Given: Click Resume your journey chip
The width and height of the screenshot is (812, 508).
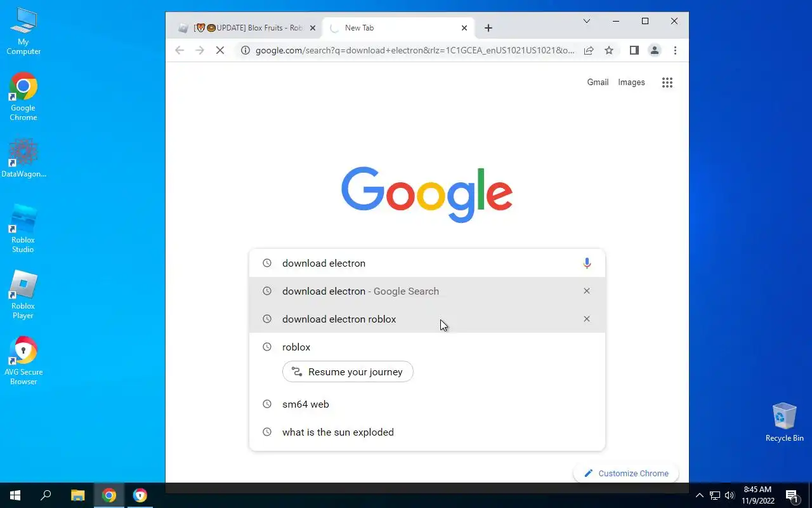Looking at the screenshot, I should point(348,371).
